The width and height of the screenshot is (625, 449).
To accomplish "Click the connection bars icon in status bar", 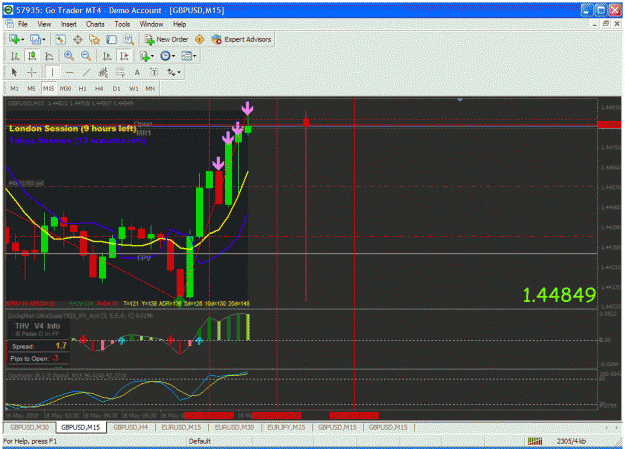I will pyautogui.click(x=535, y=441).
